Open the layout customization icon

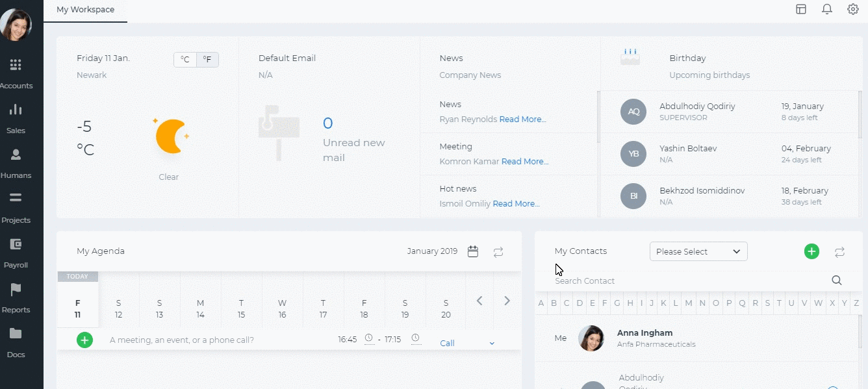tap(801, 9)
